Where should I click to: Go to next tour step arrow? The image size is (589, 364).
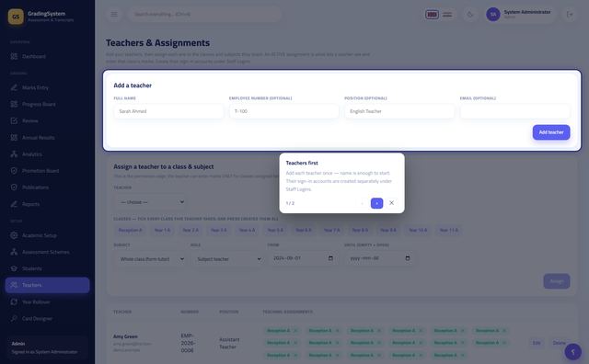tap(376, 203)
